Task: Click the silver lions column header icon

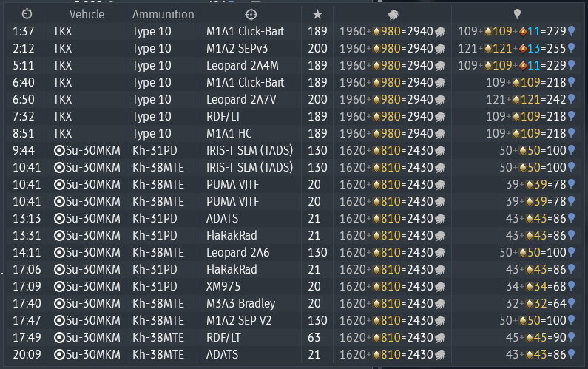Action: coord(393,14)
